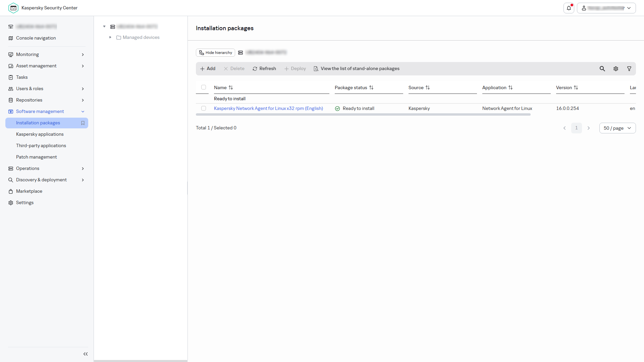Viewport: 644px width, 362px height.
Task: Expand the Users & roles chevron
Action: pos(83,89)
